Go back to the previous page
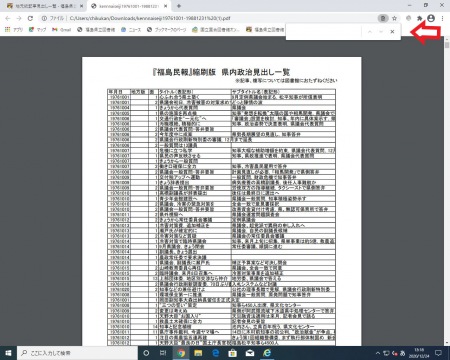The image size is (450, 360). point(8,18)
